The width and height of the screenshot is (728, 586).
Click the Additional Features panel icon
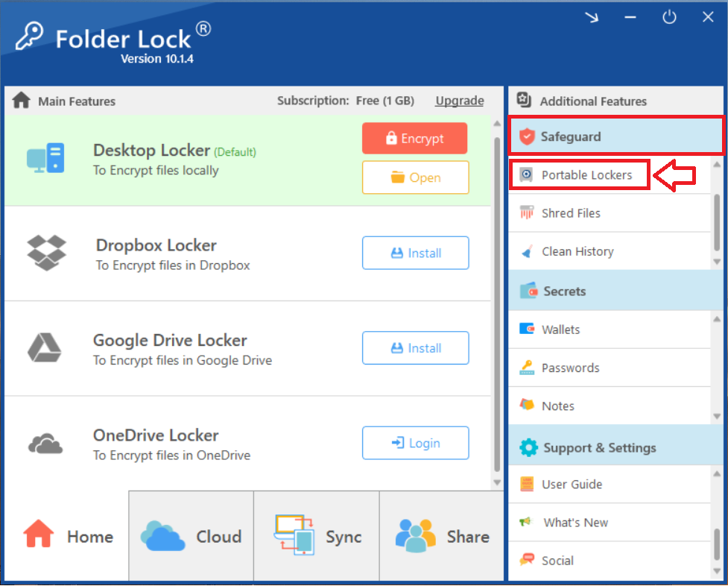click(x=524, y=99)
